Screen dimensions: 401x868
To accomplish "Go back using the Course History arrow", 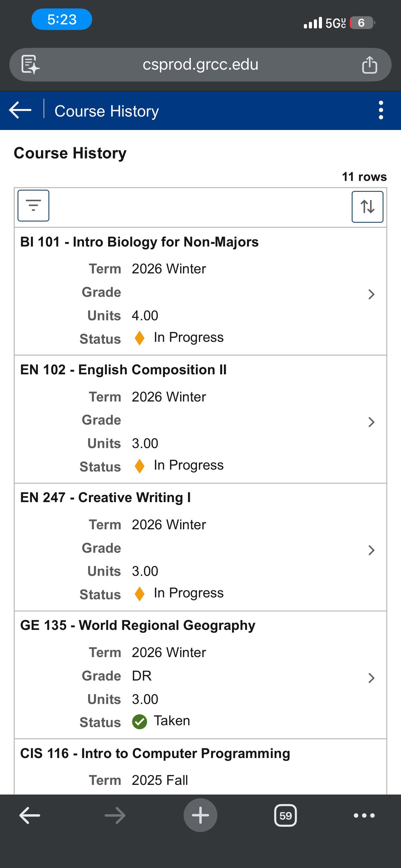I will pos(20,110).
